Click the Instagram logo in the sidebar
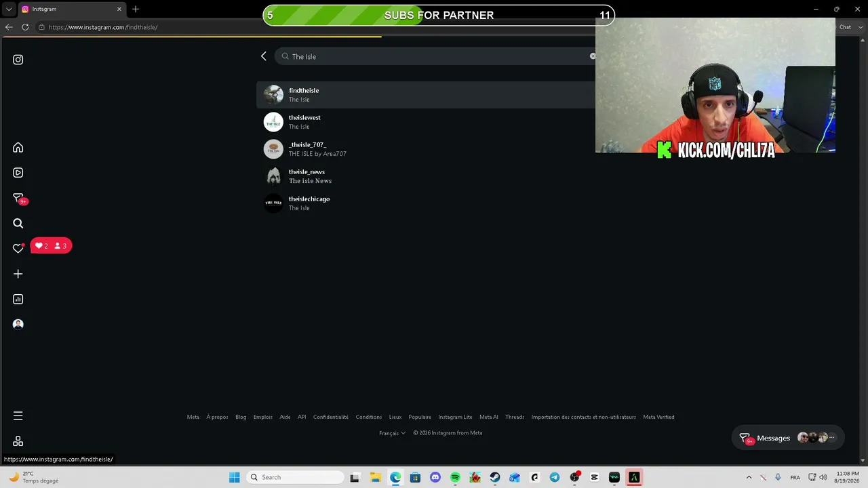Image resolution: width=868 pixels, height=488 pixels. click(18, 60)
